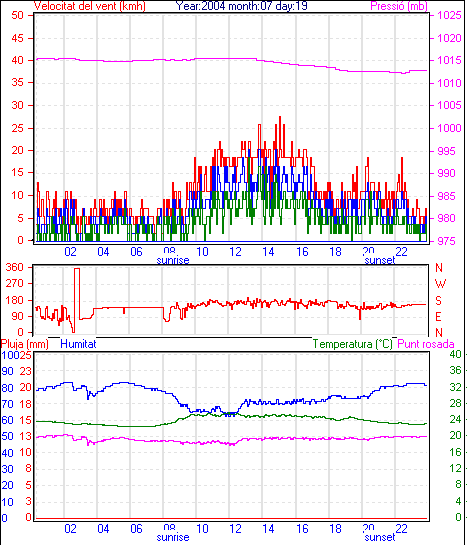Click hour 12 tick on wind chart axis

point(235,251)
